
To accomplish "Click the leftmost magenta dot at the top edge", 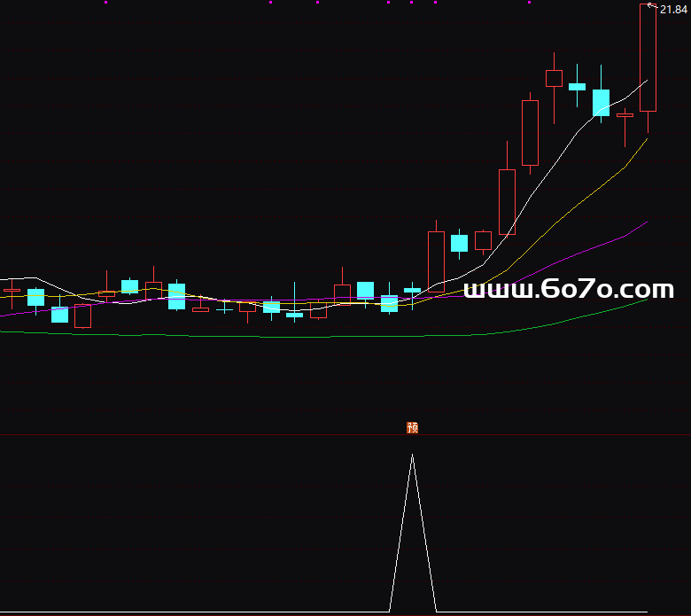I will 106,3.
